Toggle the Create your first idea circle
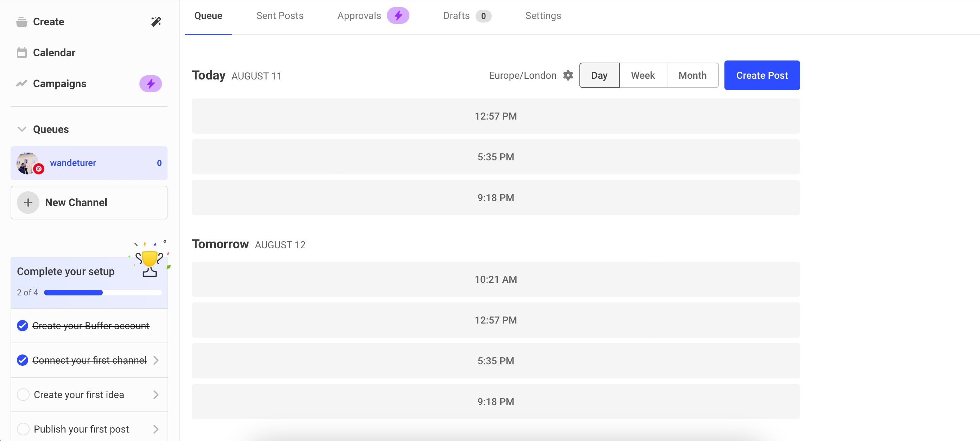Viewport: 980px width, 441px height. [23, 395]
